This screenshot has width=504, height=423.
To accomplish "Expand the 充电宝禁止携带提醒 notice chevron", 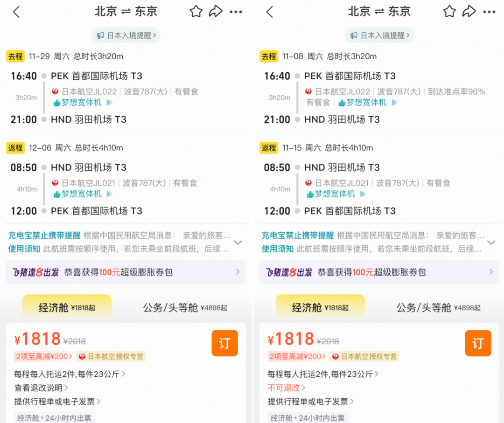I will 238,243.
